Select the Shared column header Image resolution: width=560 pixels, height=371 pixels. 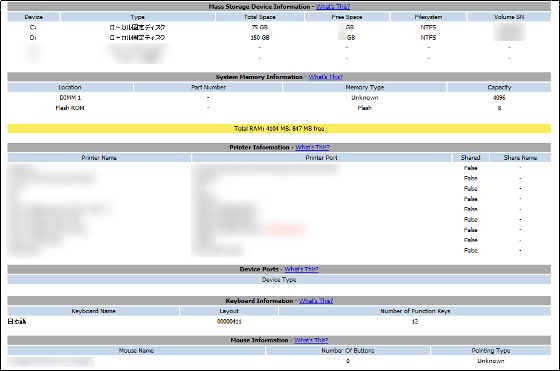pos(470,157)
